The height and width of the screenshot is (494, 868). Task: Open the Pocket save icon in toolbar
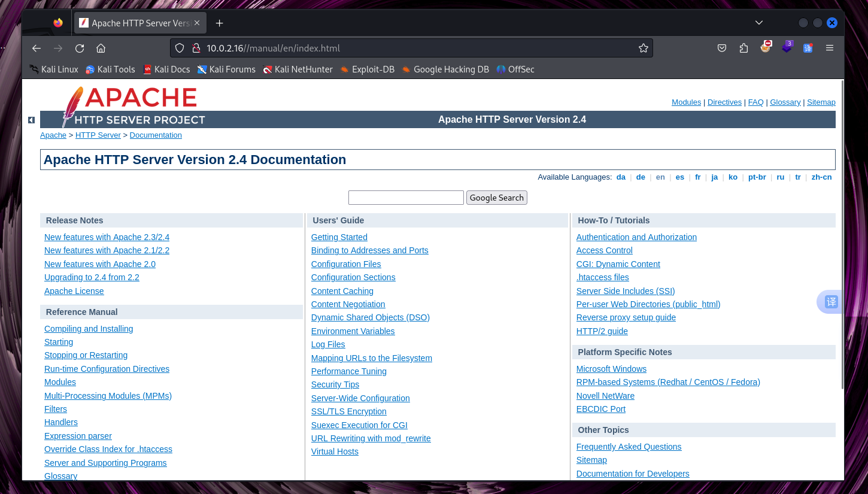pyautogui.click(x=723, y=48)
